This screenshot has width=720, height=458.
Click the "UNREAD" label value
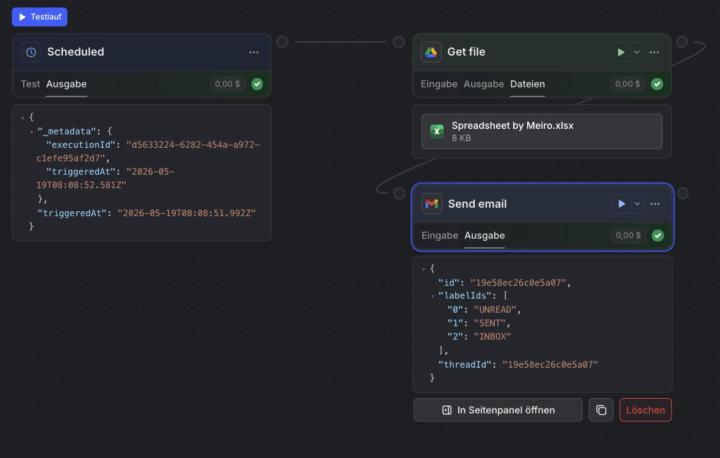pos(495,310)
